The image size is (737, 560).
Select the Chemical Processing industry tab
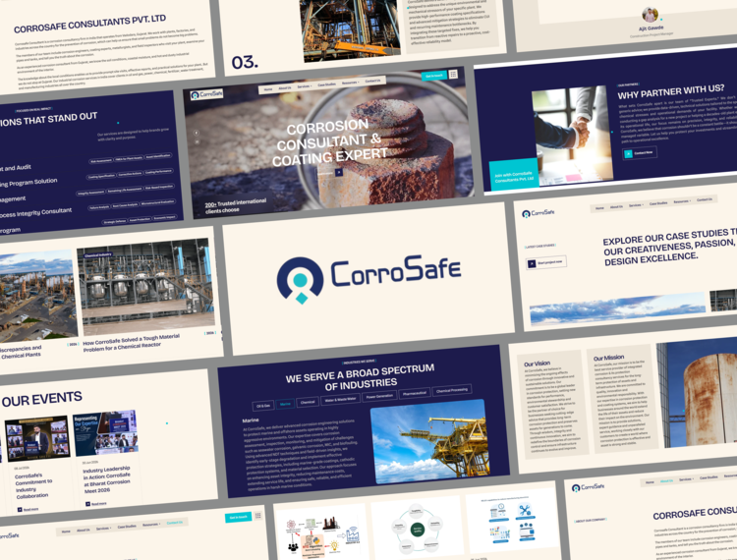click(x=452, y=390)
